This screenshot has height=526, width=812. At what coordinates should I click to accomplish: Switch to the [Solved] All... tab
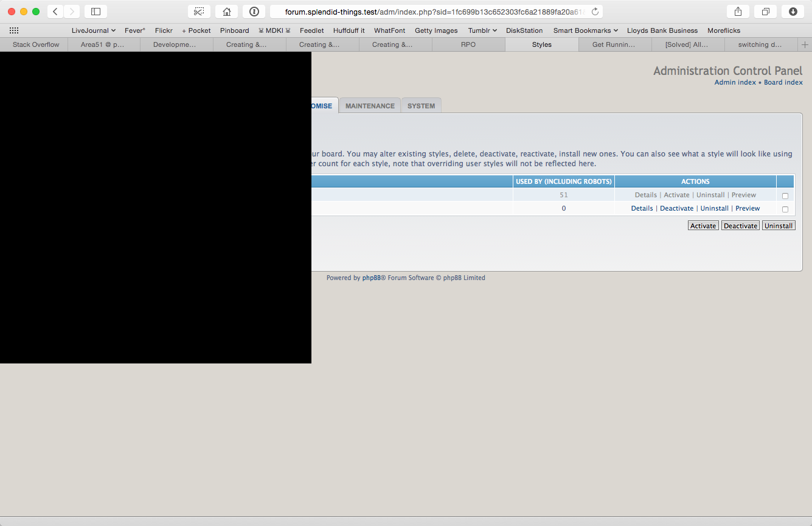[687, 44]
